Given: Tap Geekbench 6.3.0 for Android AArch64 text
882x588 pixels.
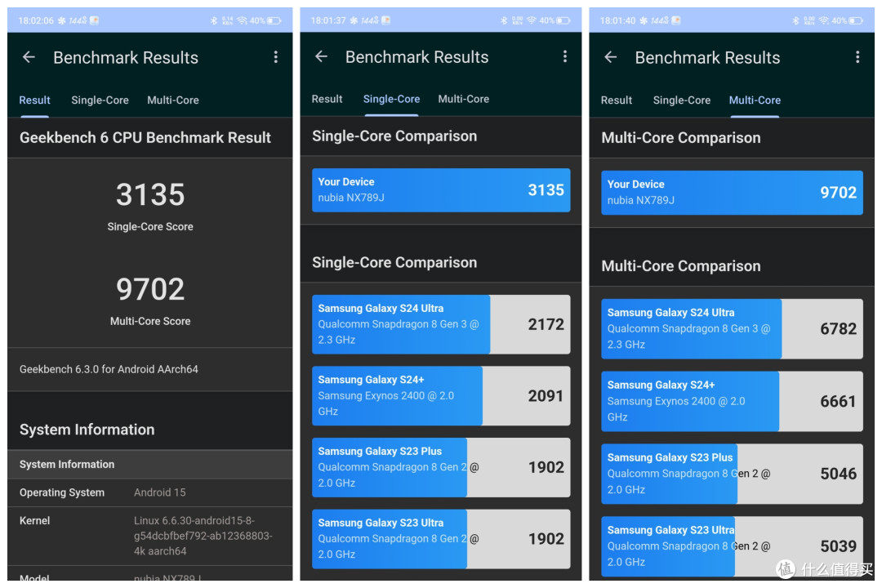Looking at the screenshot, I should point(109,369).
